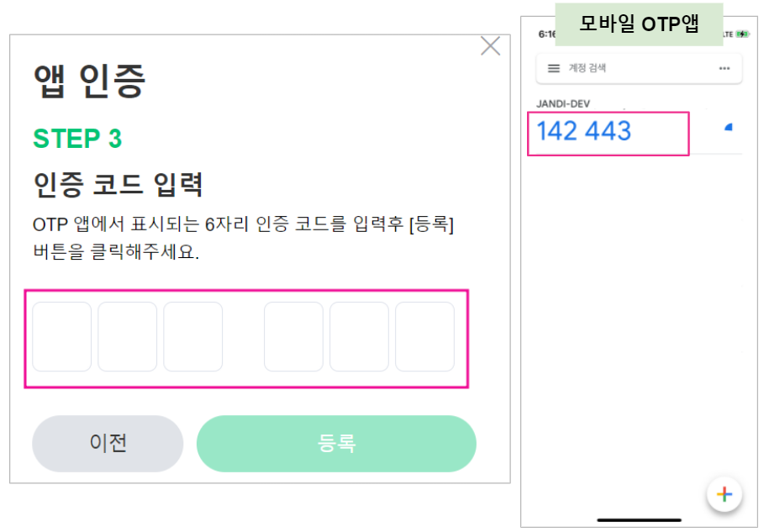764x532 pixels.
Task: Tap the blue countdown timer icon
Action: [x=728, y=128]
